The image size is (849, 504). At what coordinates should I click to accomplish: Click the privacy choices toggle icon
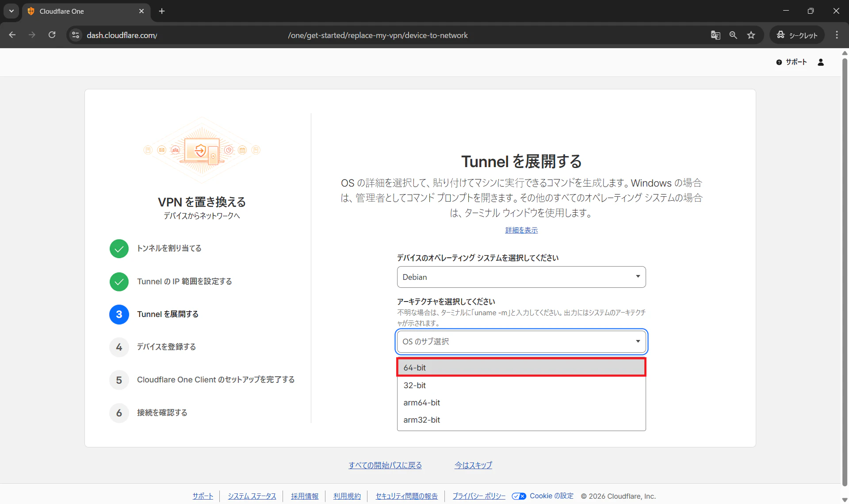point(519,496)
